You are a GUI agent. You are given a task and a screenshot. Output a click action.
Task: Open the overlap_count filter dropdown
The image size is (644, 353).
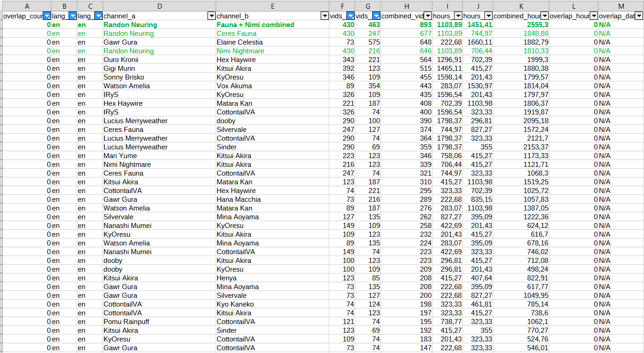[x=46, y=16]
